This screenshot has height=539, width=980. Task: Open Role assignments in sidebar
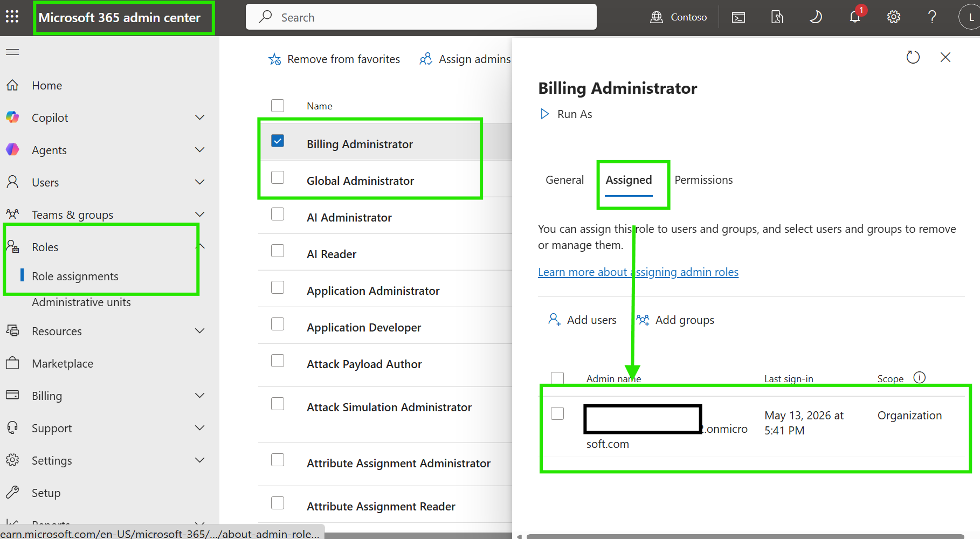[x=75, y=276]
